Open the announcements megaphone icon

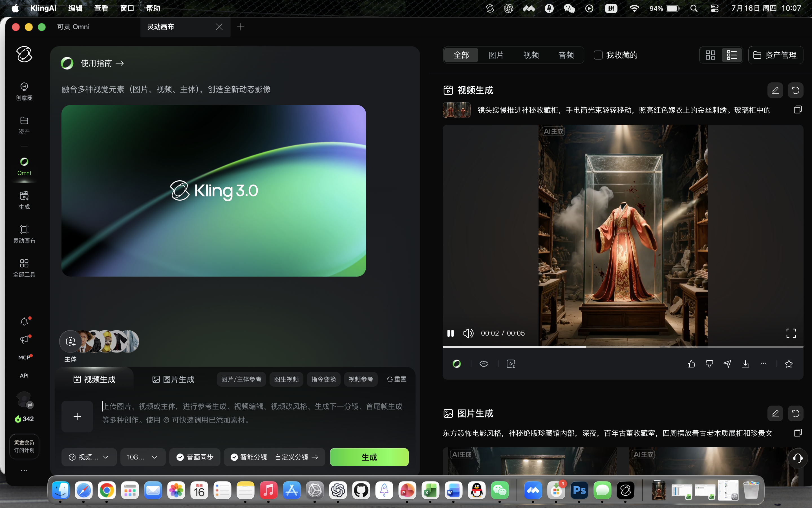(24, 340)
